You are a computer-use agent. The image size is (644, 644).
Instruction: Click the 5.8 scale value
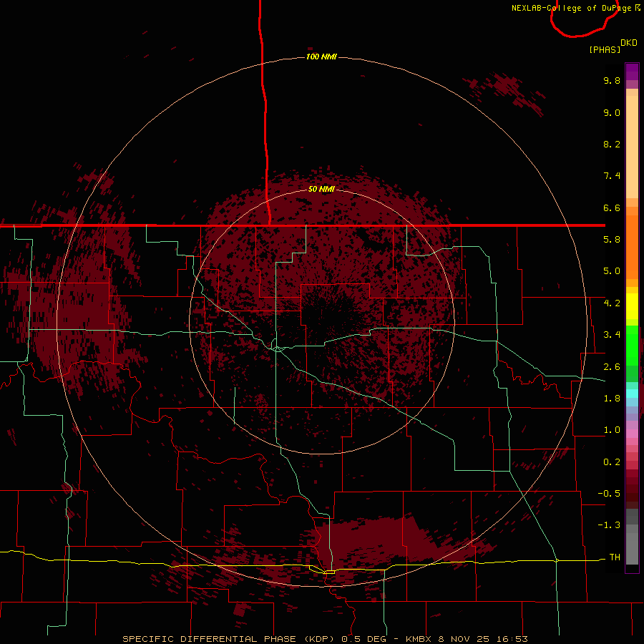point(612,240)
